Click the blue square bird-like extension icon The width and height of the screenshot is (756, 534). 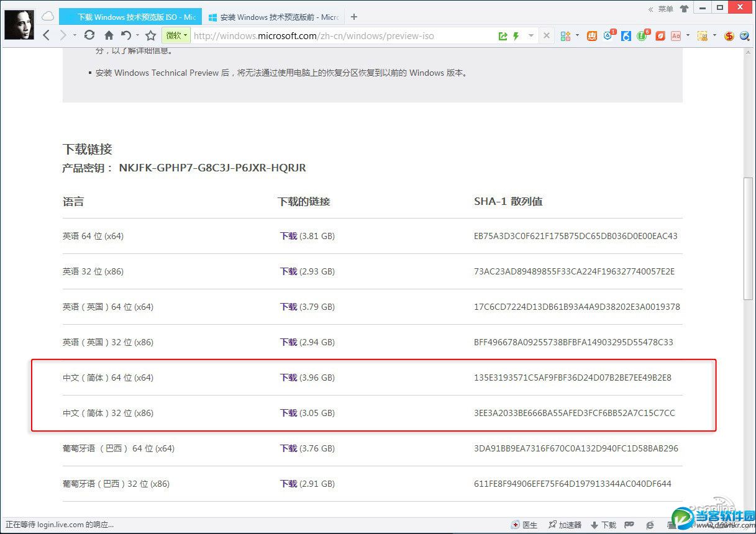point(626,36)
